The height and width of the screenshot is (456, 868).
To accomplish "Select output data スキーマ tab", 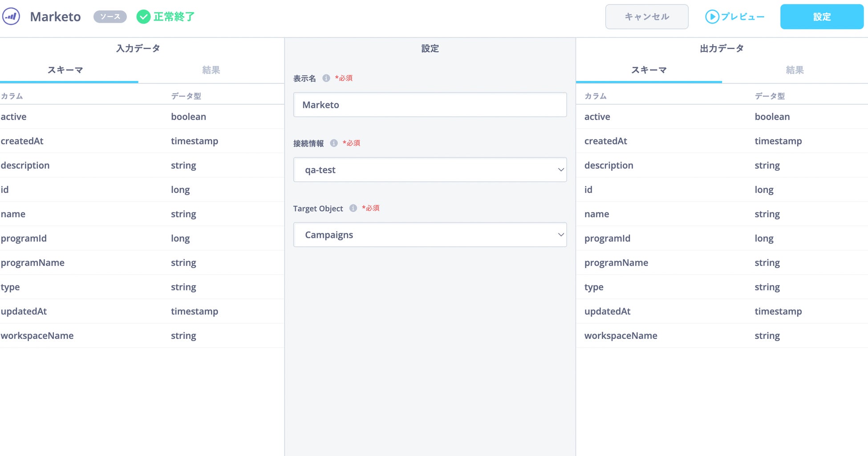I will point(649,70).
